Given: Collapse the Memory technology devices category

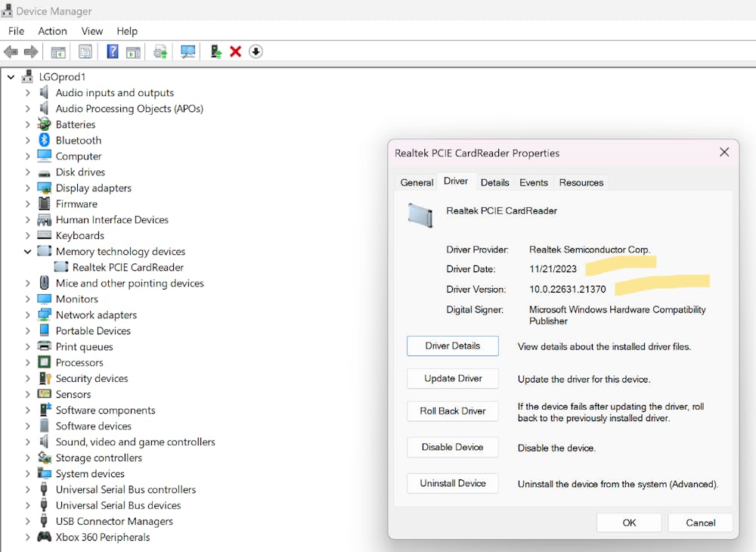Looking at the screenshot, I should (27, 251).
